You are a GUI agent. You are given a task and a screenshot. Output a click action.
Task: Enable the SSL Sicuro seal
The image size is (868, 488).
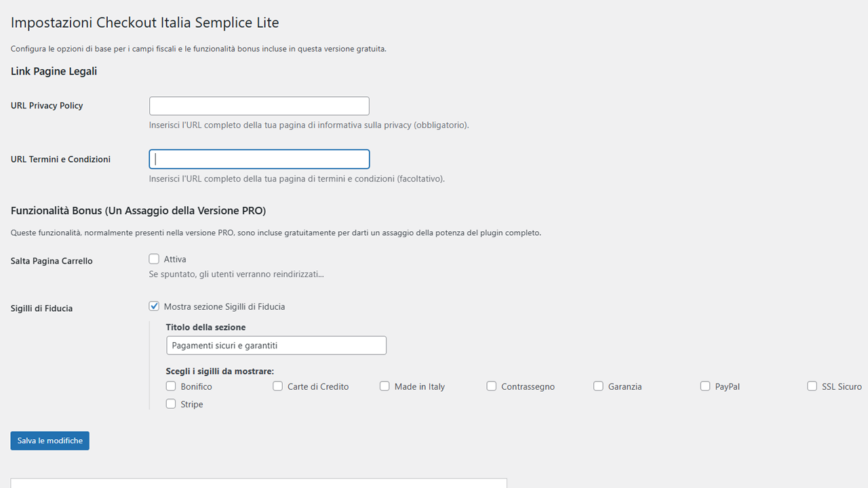click(812, 385)
